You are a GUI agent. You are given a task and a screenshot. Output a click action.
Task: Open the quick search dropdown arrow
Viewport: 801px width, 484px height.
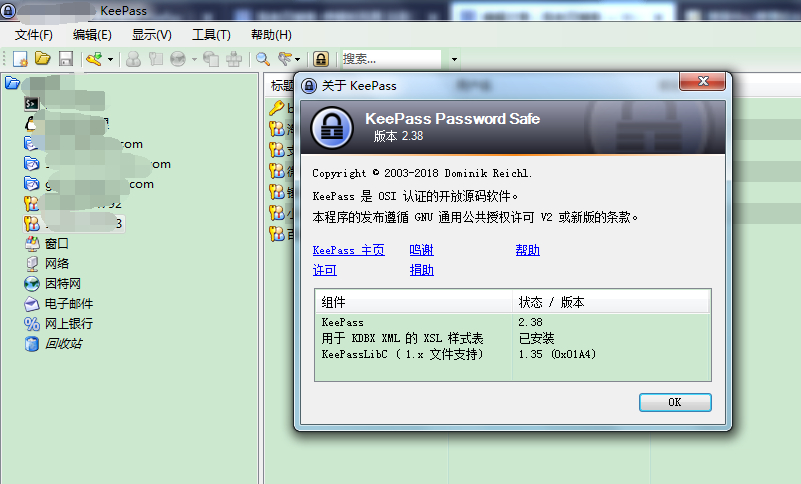pos(454,59)
